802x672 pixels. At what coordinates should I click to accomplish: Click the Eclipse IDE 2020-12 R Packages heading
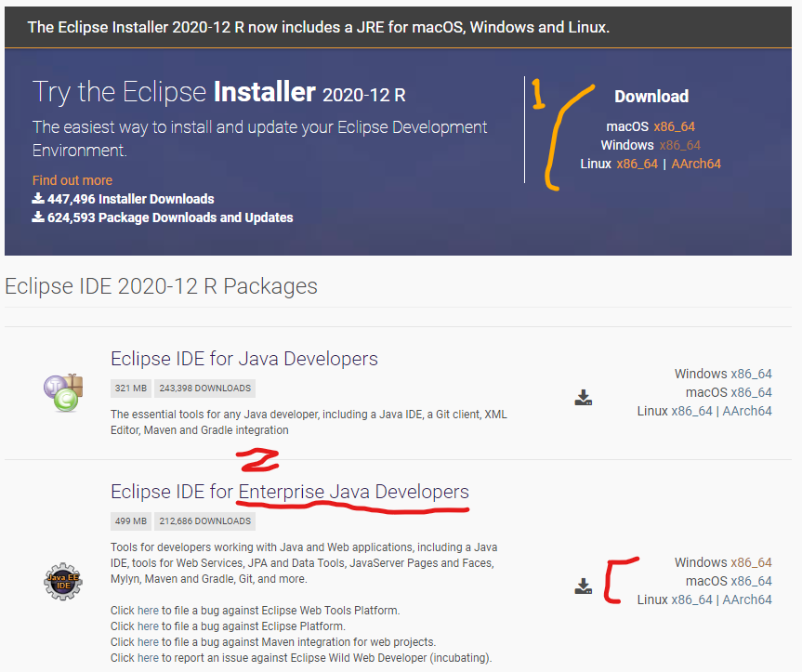pos(161,286)
